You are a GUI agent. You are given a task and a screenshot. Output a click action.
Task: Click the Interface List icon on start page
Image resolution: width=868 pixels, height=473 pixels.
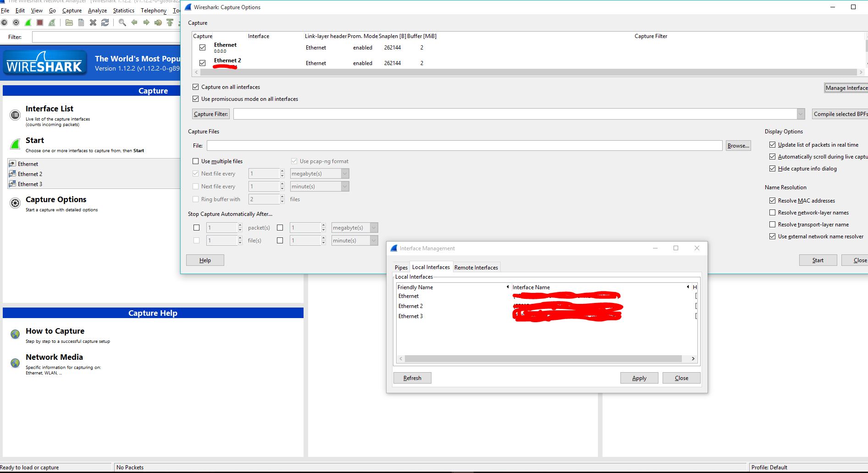coord(15,115)
